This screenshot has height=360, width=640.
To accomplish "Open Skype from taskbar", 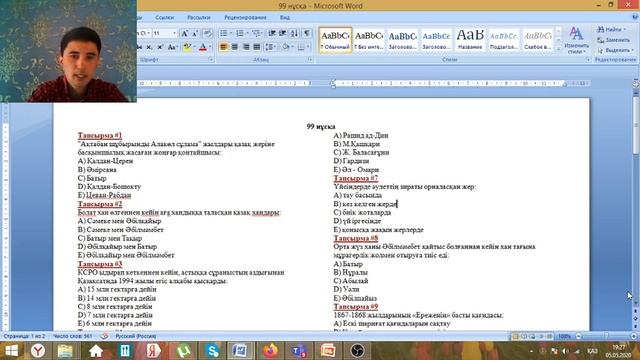I will (x=213, y=351).
